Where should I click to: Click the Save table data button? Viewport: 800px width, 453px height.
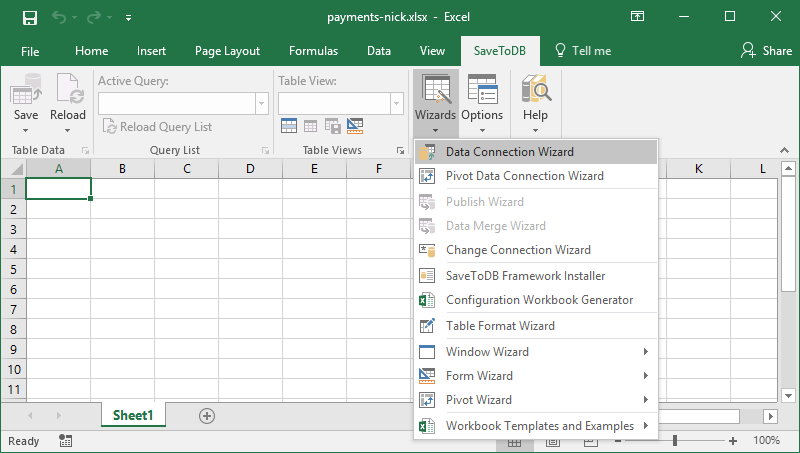(26, 104)
